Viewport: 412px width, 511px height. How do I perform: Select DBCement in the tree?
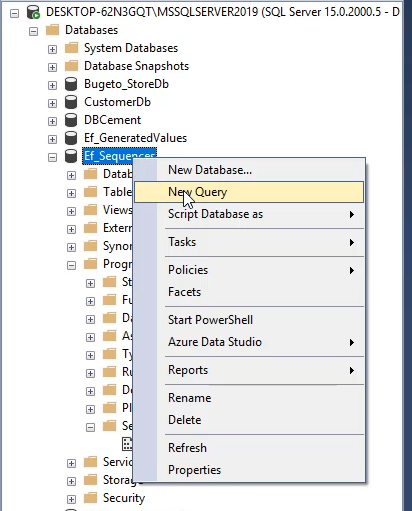click(113, 120)
